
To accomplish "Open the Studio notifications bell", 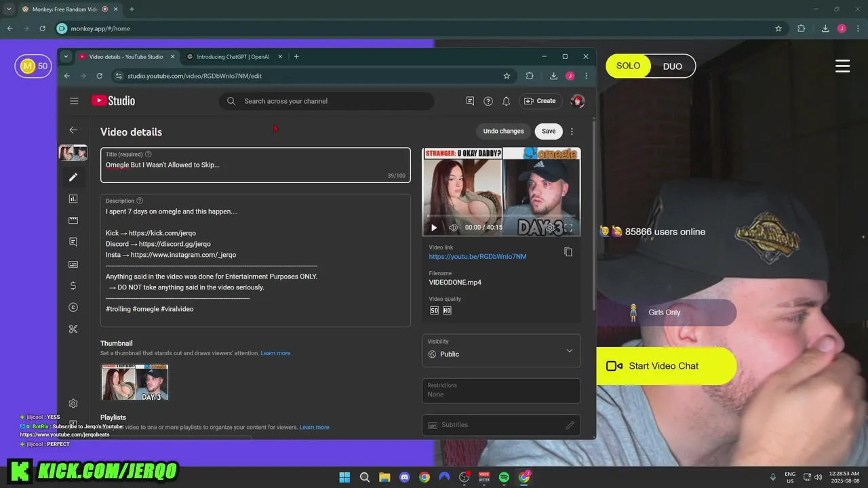I will tap(506, 101).
